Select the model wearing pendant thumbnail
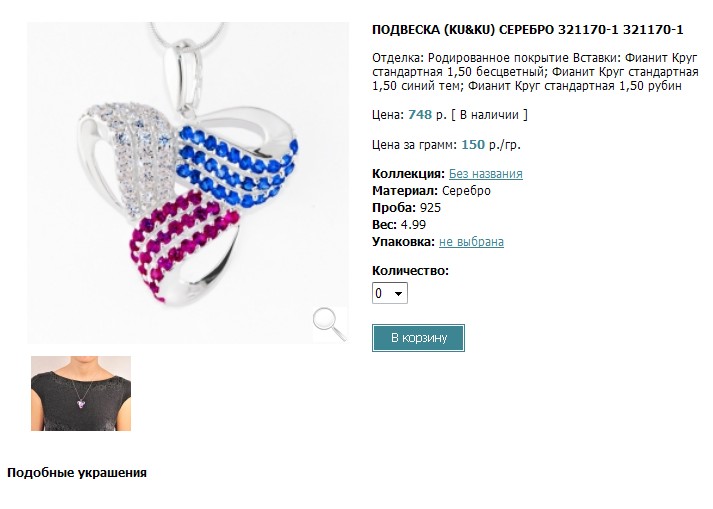This screenshot has height=509, width=713. pyautogui.click(x=81, y=393)
